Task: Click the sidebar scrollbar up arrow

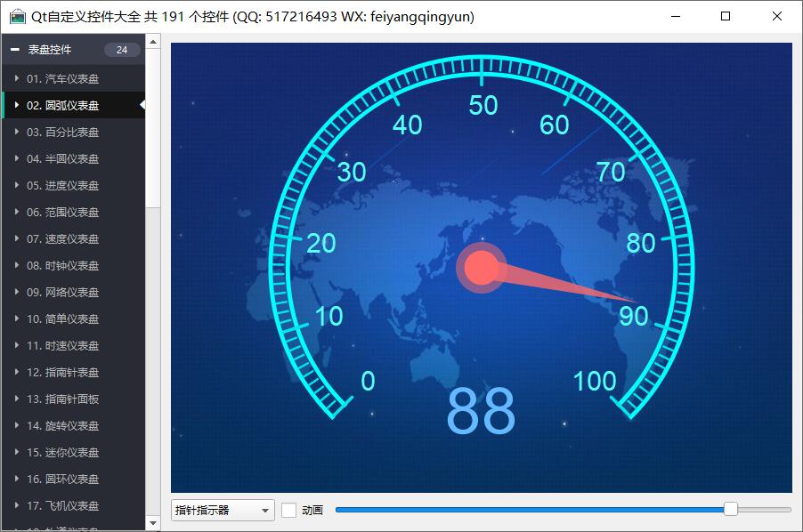Action: (x=153, y=41)
